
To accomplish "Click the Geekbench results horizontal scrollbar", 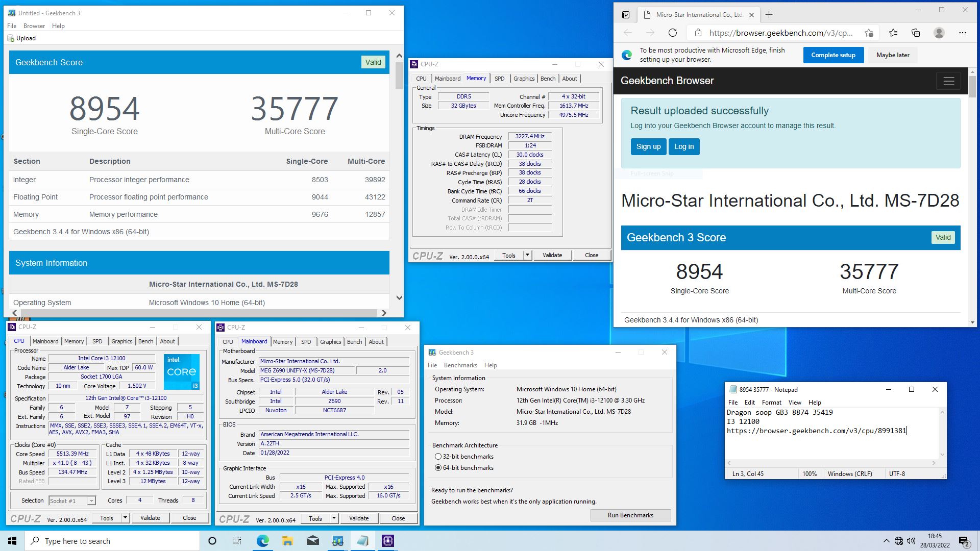I will click(x=199, y=313).
